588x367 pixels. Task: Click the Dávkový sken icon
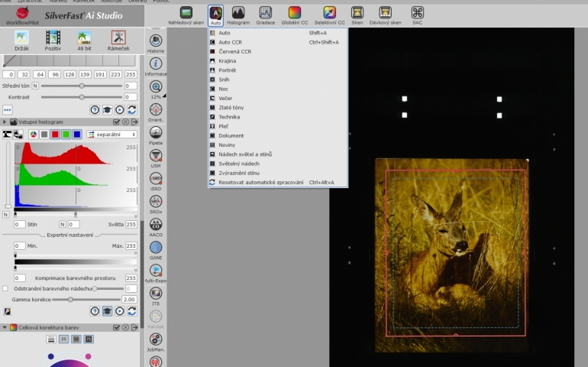pyautogui.click(x=385, y=13)
